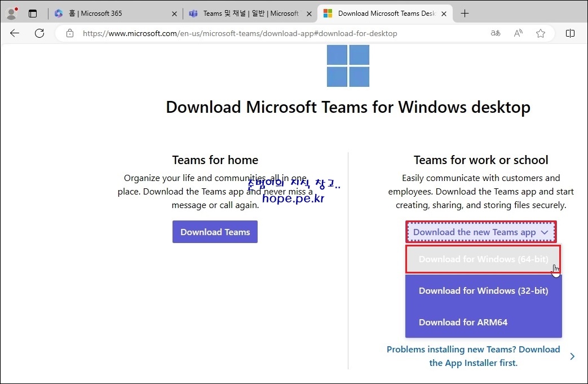Choose Download for Windows (32-bit)
Screen dimensions: 588x384
pos(483,290)
